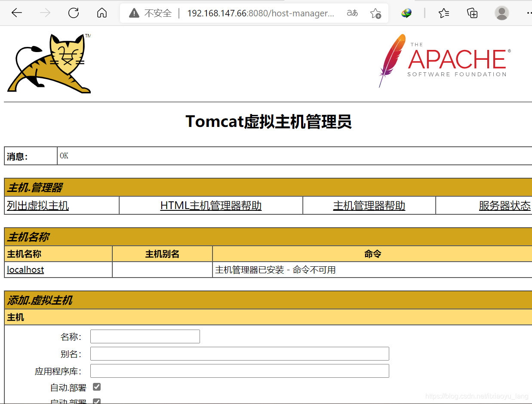
Task: Click the 不安全 label in address bar
Action: click(158, 13)
